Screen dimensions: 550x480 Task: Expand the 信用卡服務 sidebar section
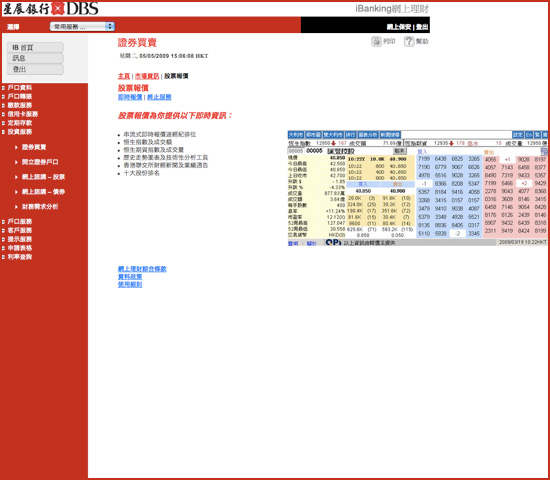click(23, 114)
